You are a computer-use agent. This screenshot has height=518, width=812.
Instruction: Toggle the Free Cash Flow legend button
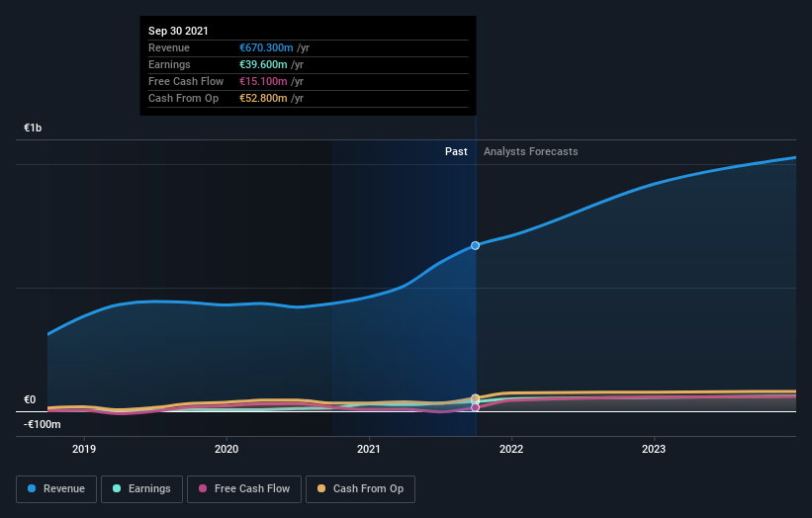[x=244, y=489]
